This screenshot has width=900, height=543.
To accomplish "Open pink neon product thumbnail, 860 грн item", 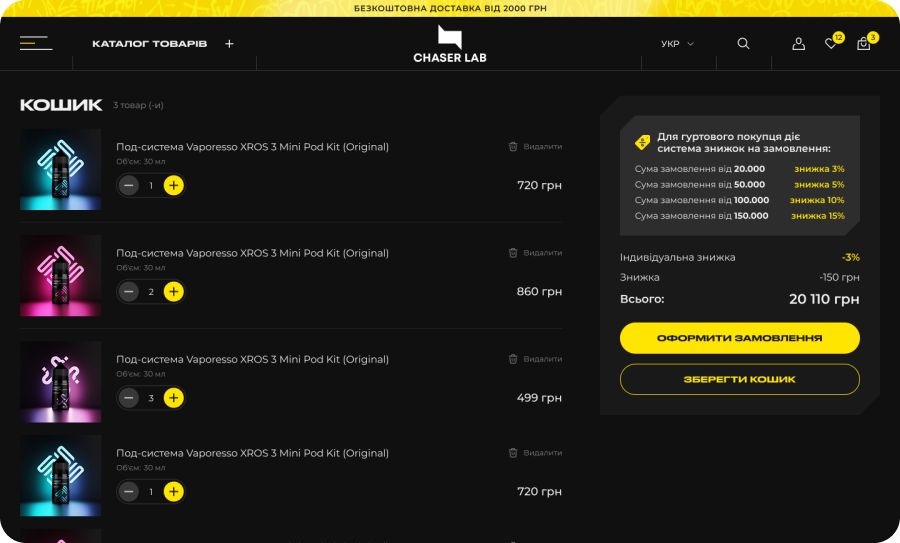I will click(x=60, y=276).
